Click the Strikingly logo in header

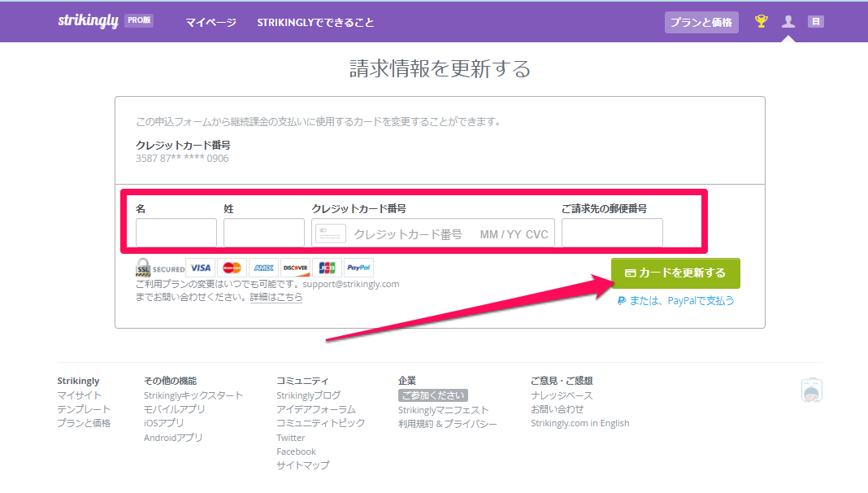(x=88, y=21)
